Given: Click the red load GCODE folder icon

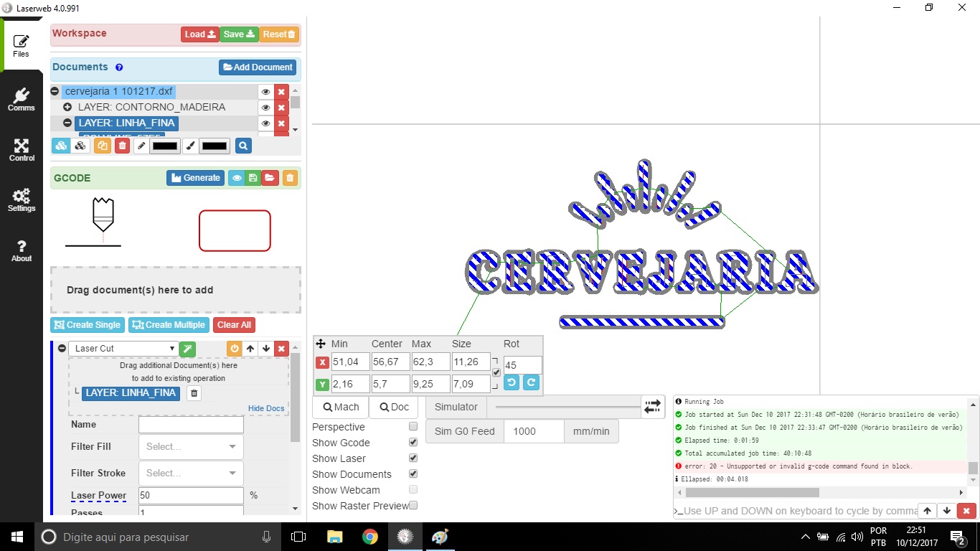Looking at the screenshot, I should (270, 178).
